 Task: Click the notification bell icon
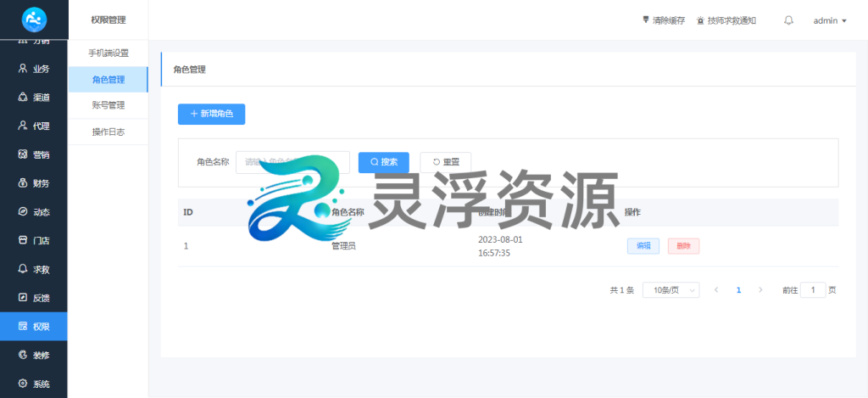(789, 20)
